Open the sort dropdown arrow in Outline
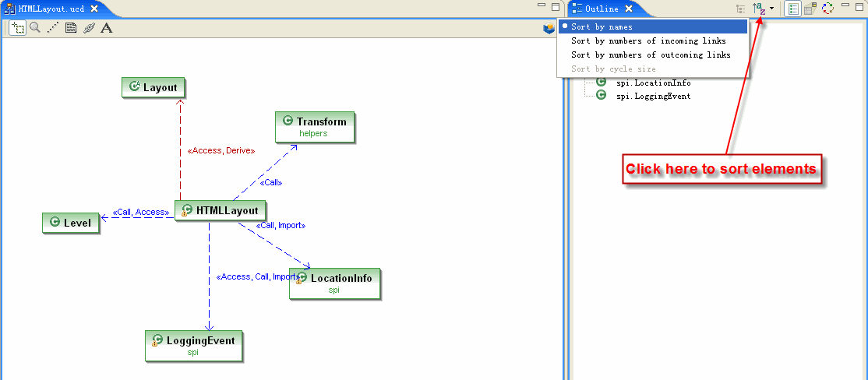 tap(771, 9)
